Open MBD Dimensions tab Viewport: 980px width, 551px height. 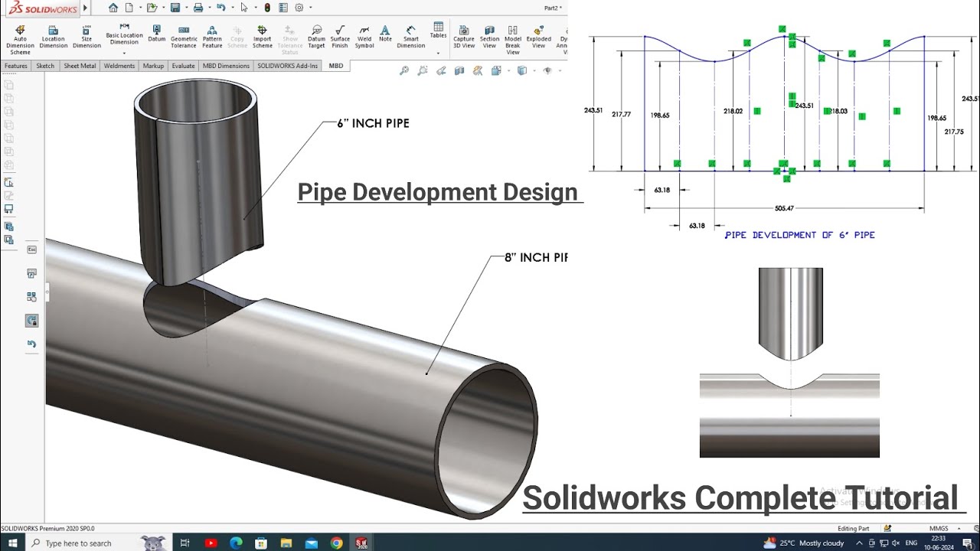point(226,66)
